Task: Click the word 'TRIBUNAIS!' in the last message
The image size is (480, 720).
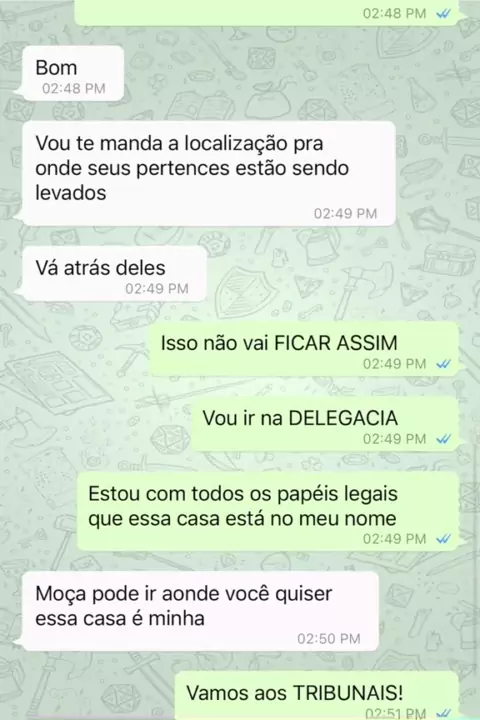Action: (x=348, y=693)
